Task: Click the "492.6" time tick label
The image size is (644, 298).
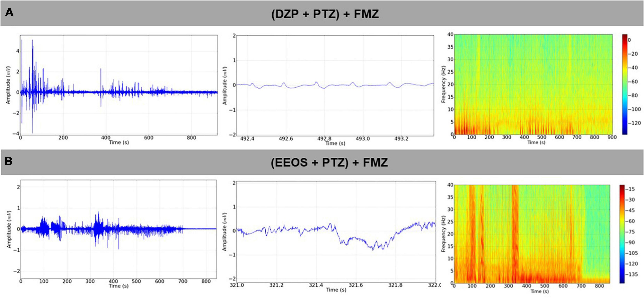Action: click(286, 139)
